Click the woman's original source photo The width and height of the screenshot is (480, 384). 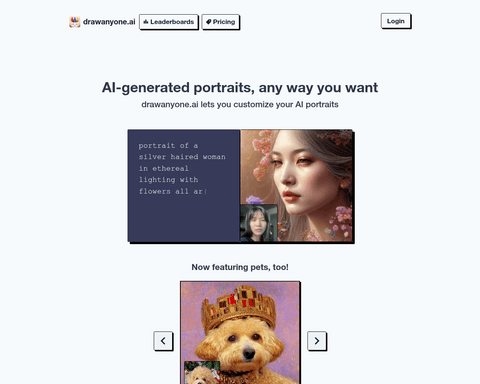(259, 223)
